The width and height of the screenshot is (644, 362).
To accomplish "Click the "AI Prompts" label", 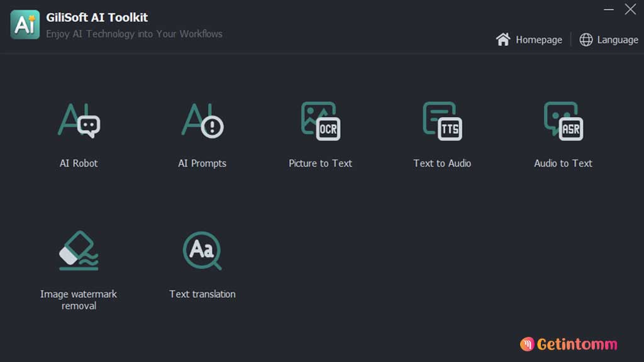I will [202, 163].
